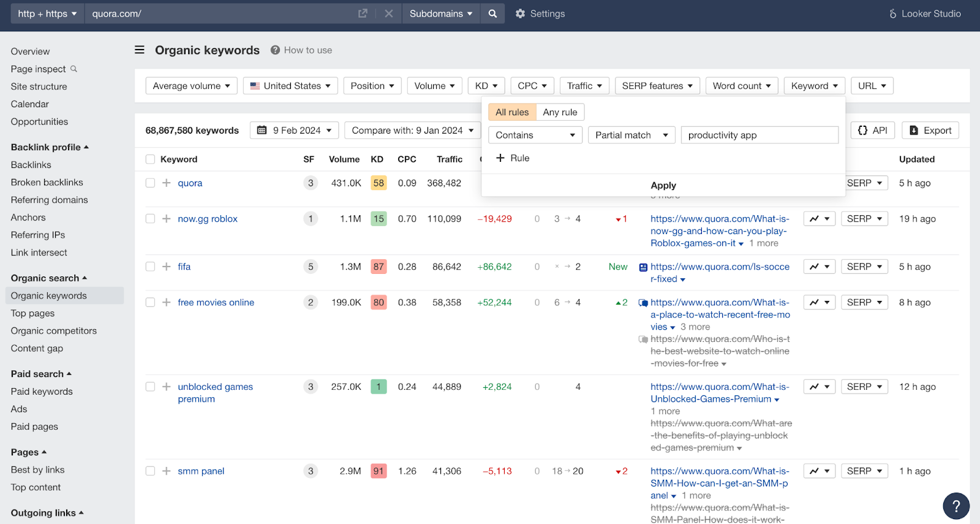Open the now.gg roblox keyword link

[x=208, y=219]
